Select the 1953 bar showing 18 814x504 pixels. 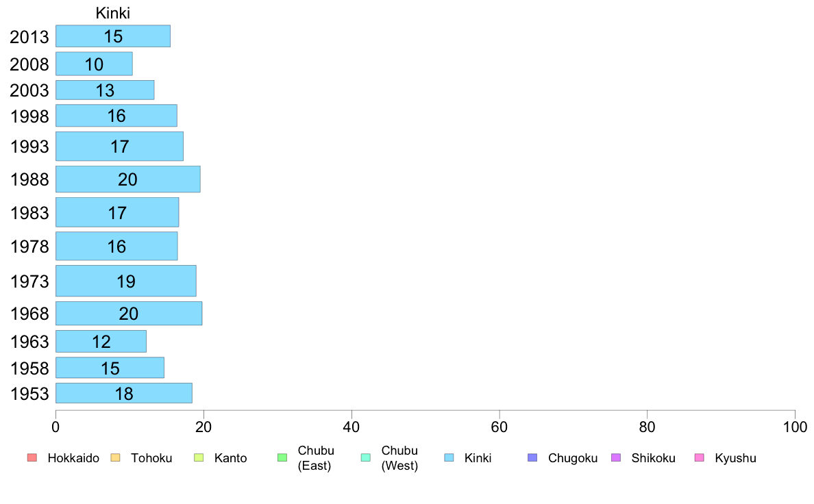[124, 393]
